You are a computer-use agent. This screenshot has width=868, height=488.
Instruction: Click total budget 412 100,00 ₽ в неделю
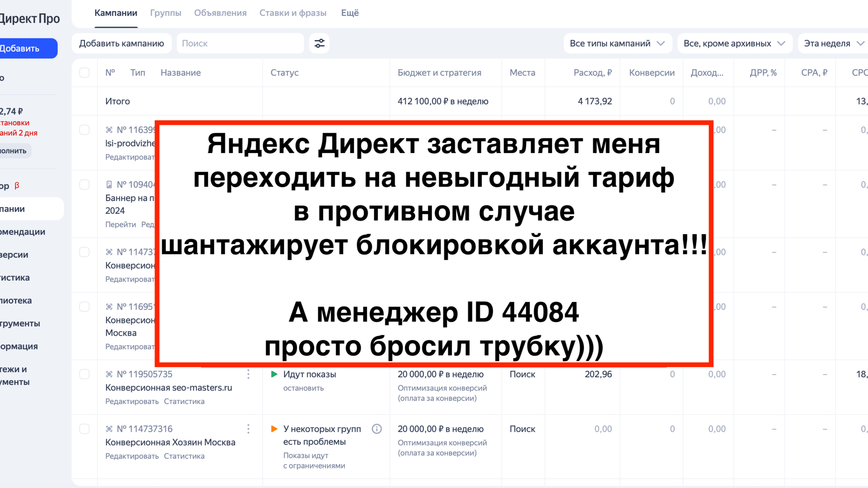[443, 101]
